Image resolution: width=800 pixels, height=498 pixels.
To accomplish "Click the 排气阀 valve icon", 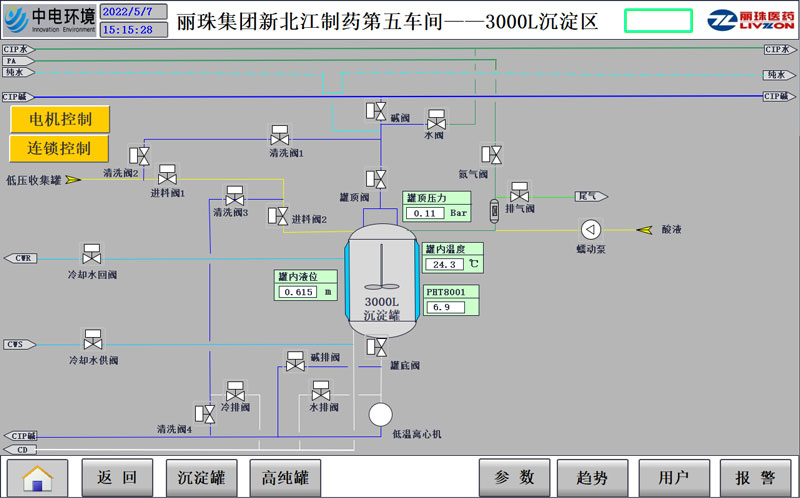I will click(519, 192).
